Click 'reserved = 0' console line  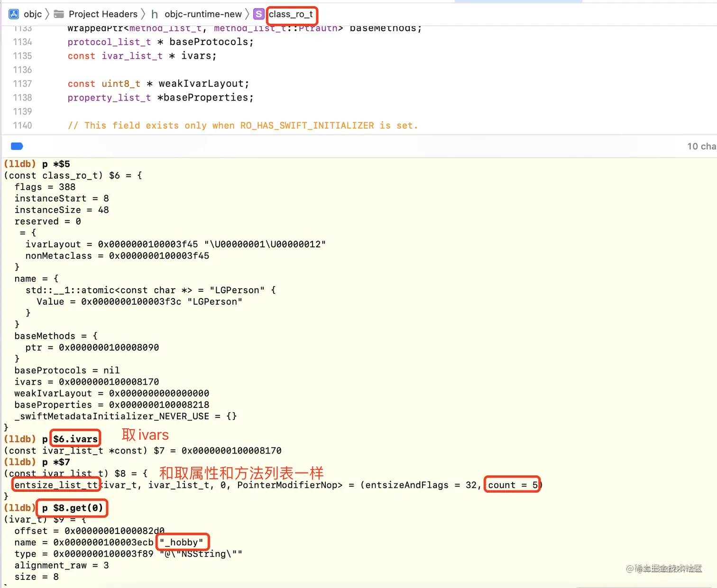[x=48, y=221]
